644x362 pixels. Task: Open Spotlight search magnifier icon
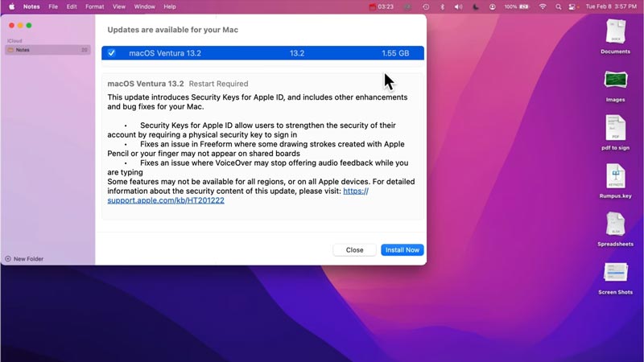click(558, 6)
